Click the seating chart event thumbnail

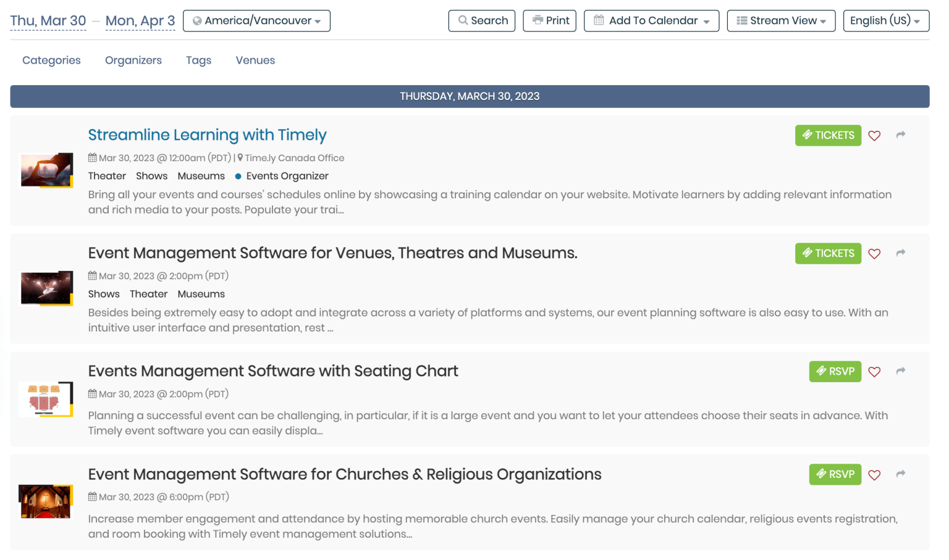46,399
